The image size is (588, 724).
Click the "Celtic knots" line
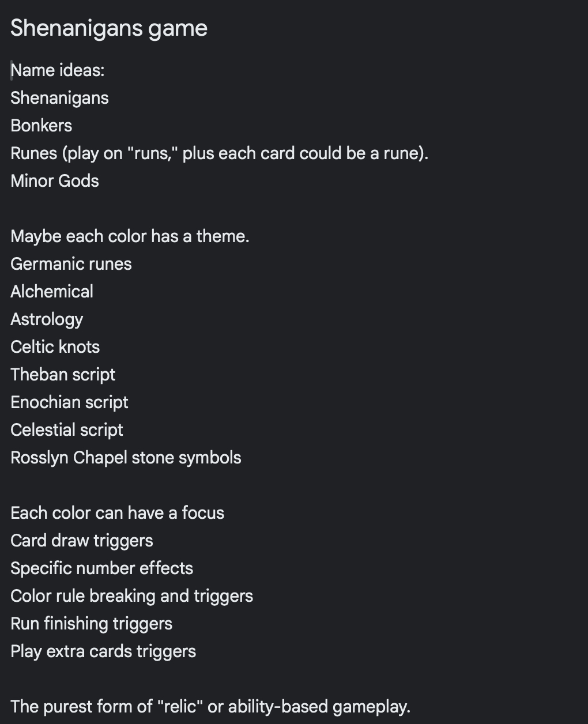[x=55, y=347]
